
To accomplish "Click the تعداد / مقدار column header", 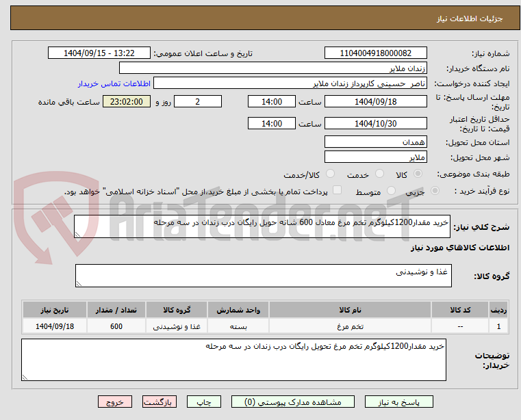I will coord(116,310).
